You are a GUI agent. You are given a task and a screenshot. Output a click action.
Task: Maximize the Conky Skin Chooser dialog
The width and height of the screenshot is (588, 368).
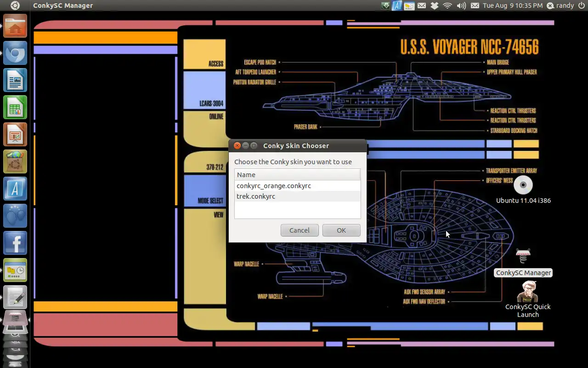click(x=254, y=145)
